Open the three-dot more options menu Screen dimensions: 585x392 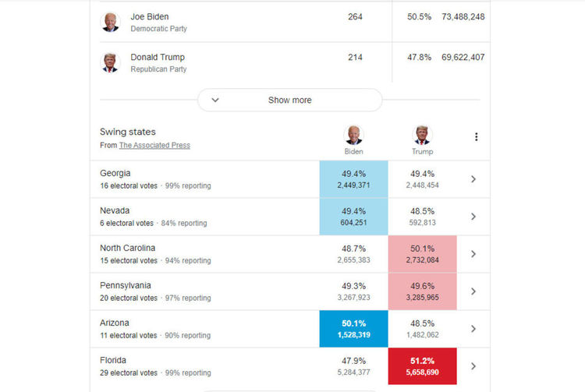476,137
